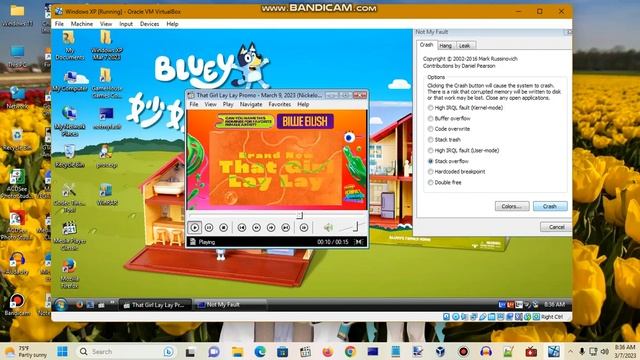Open media player Navigate menu
640x360 pixels.
tap(251, 104)
